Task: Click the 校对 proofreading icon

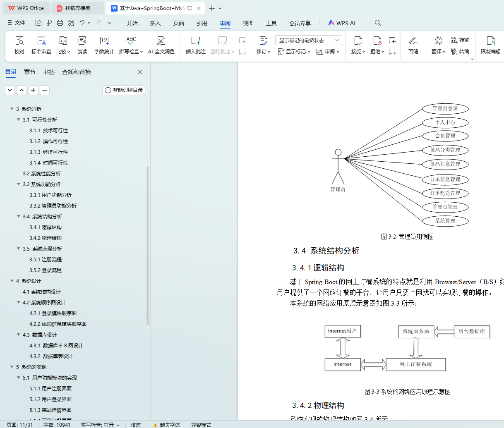Action: coord(19,41)
